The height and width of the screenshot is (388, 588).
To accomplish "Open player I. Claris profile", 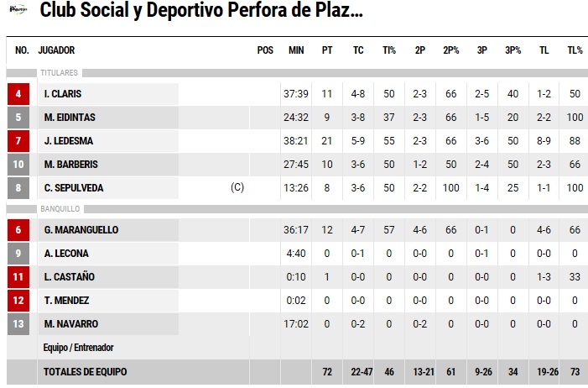I will [x=63, y=94].
